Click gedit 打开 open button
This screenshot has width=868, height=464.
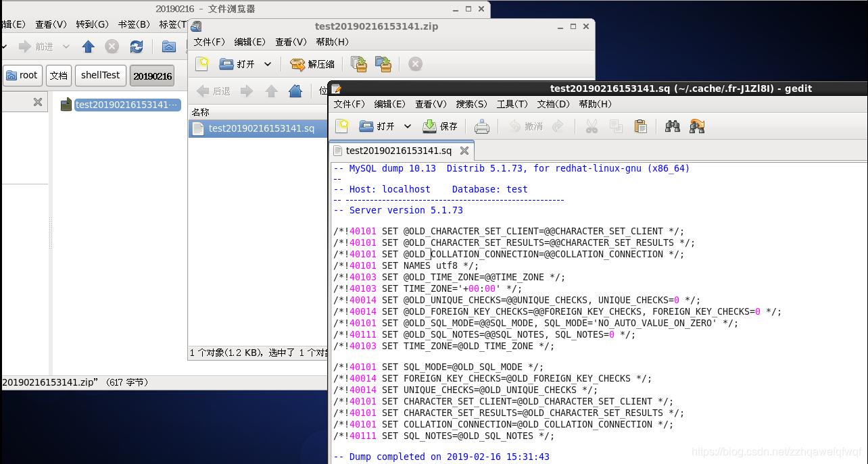377,126
